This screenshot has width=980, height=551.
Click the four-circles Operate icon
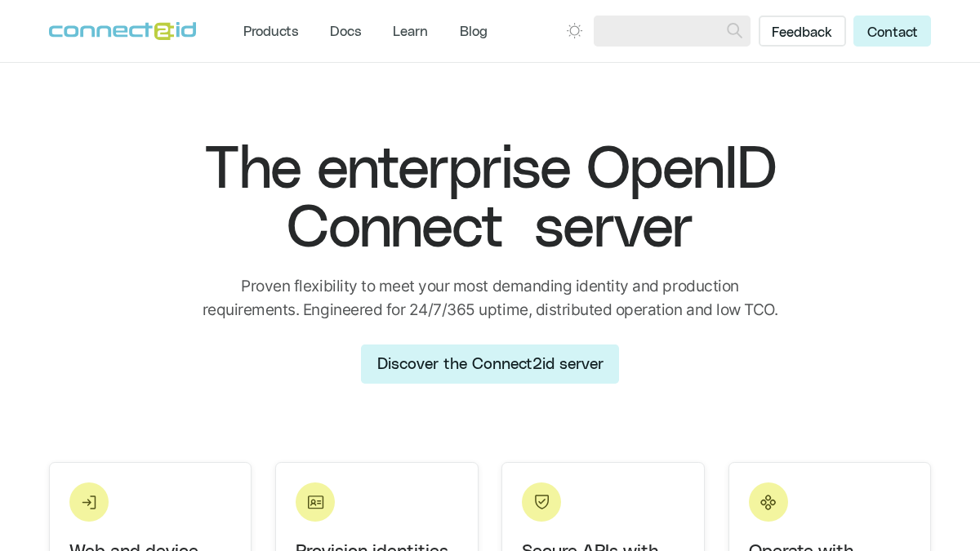(x=768, y=502)
